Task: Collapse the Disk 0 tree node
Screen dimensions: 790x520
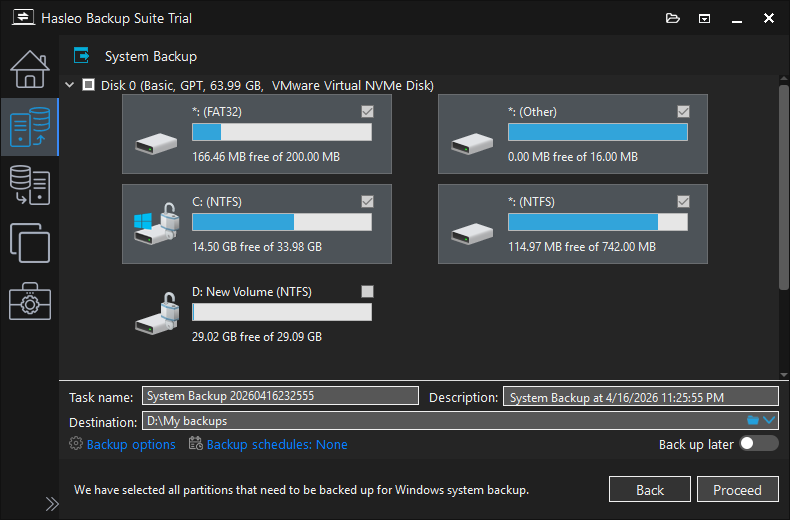Action: click(70, 85)
